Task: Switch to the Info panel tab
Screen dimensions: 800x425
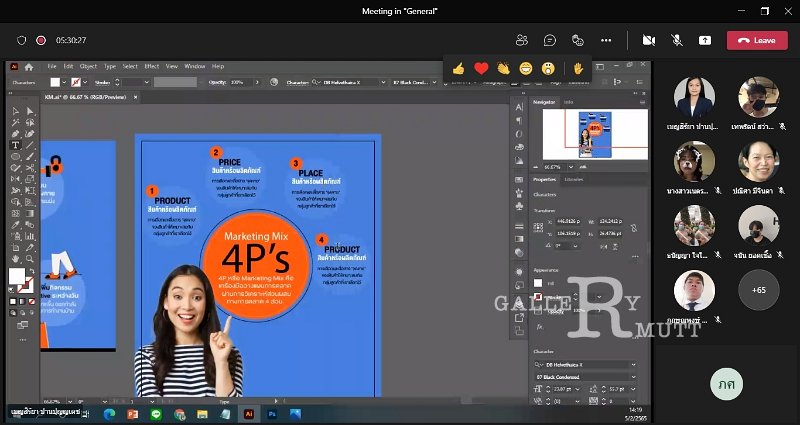Action: [x=568, y=103]
